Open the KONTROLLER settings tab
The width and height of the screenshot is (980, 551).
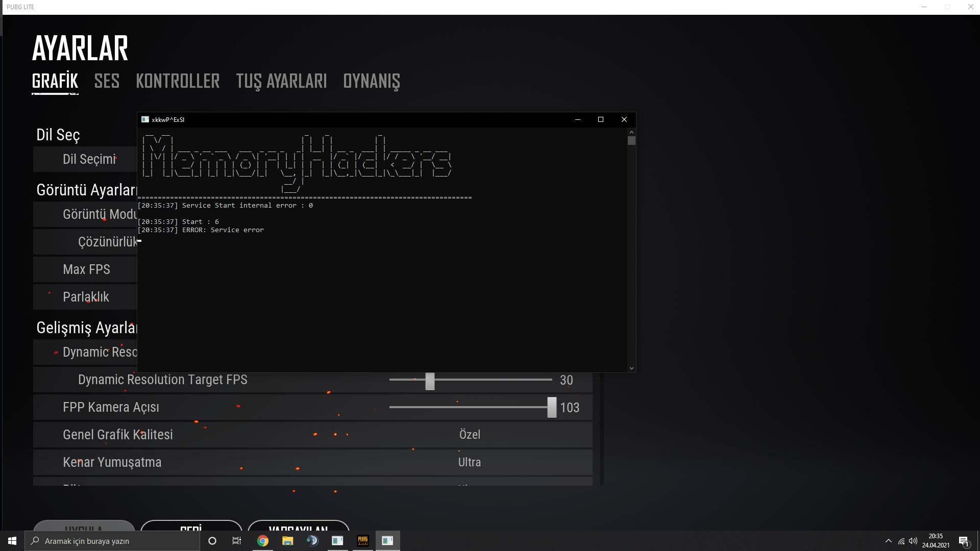tap(178, 81)
